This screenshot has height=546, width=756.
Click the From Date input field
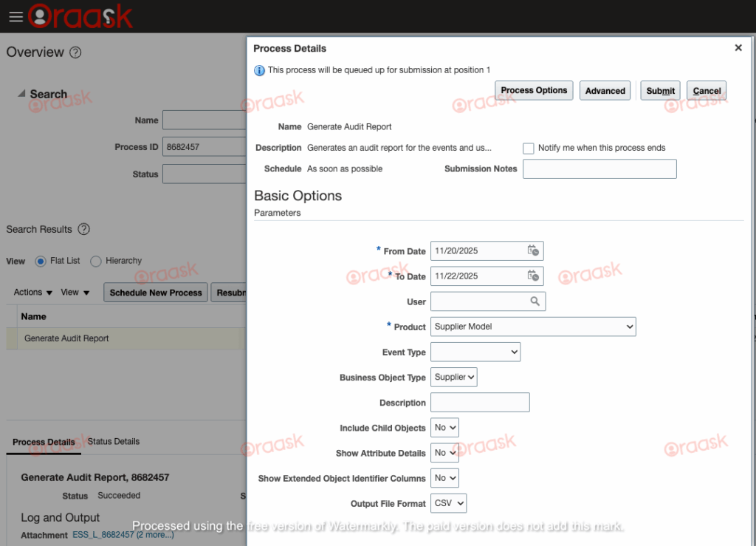478,250
